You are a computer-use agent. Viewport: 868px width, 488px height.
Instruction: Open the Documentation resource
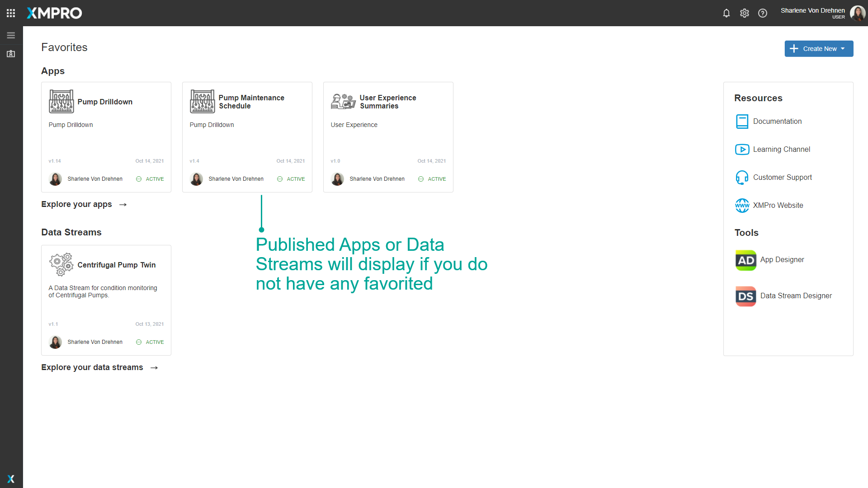click(x=777, y=121)
